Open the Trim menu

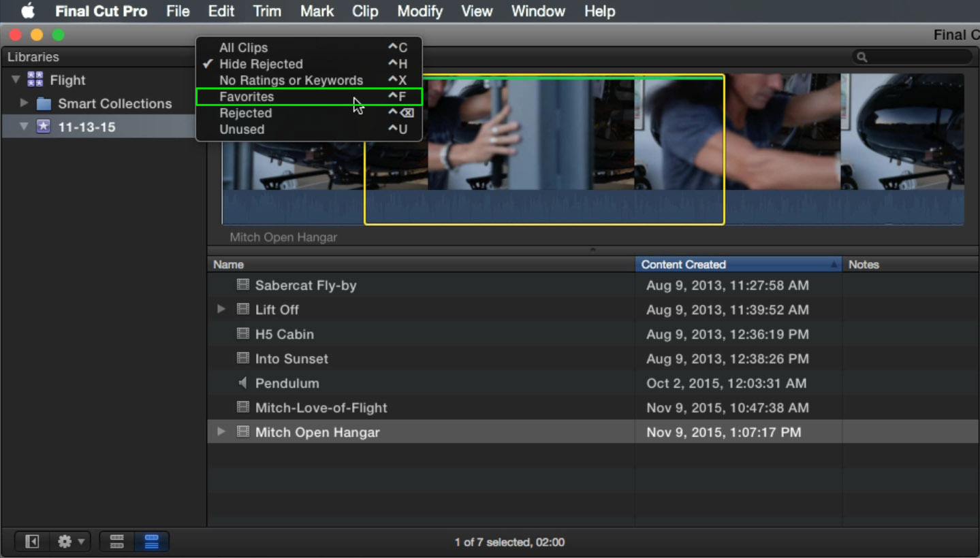[x=267, y=12]
